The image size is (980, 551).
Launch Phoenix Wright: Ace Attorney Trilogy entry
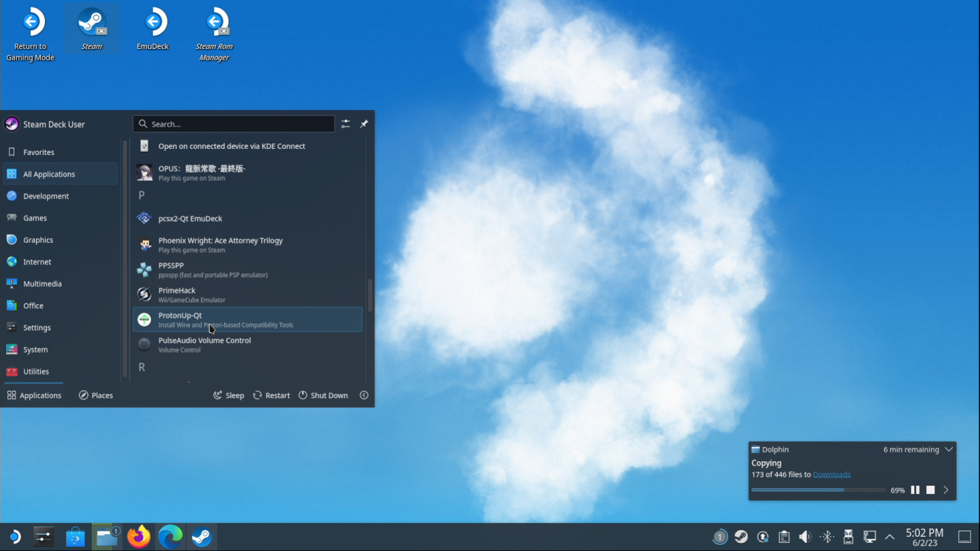pos(248,245)
